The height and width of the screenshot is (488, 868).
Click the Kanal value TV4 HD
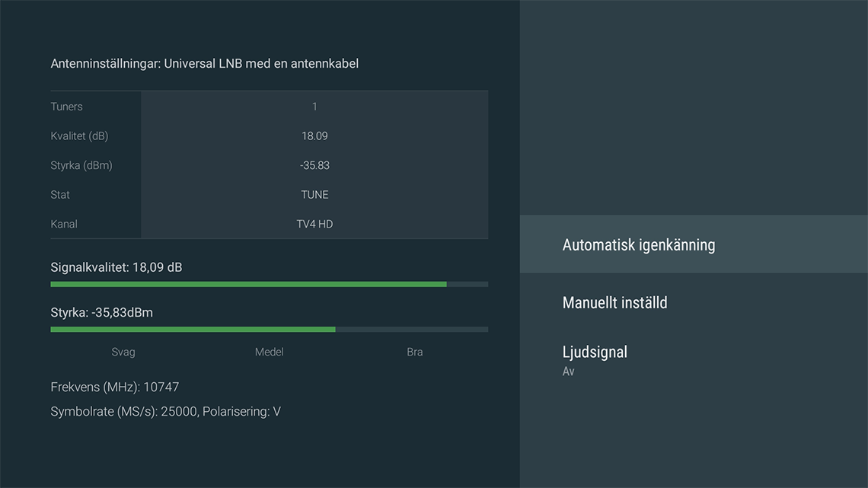(314, 224)
